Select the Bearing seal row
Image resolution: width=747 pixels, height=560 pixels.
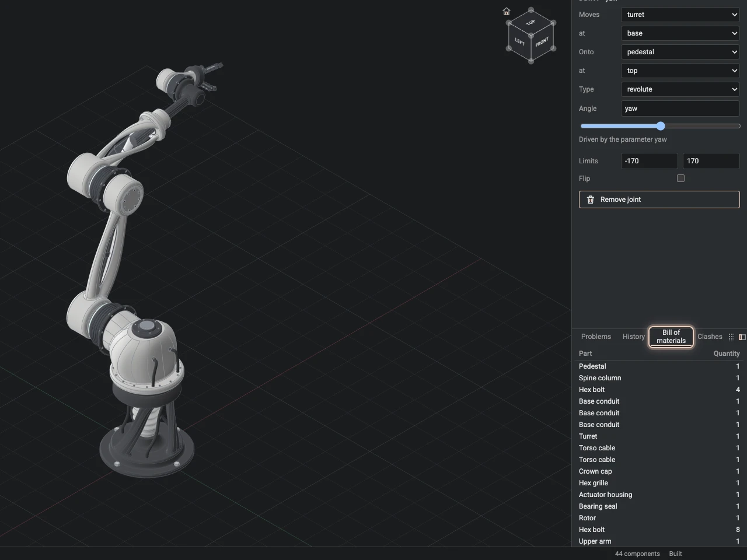[x=659, y=506]
